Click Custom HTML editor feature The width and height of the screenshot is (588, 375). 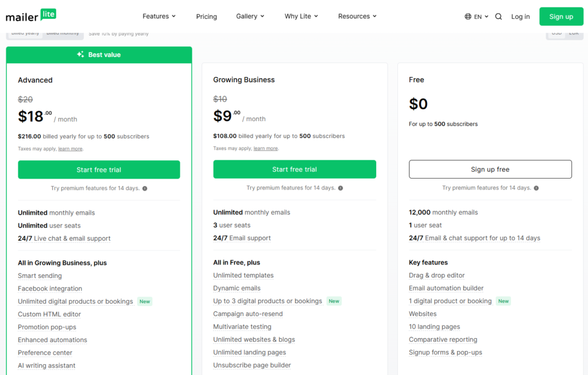click(x=49, y=314)
